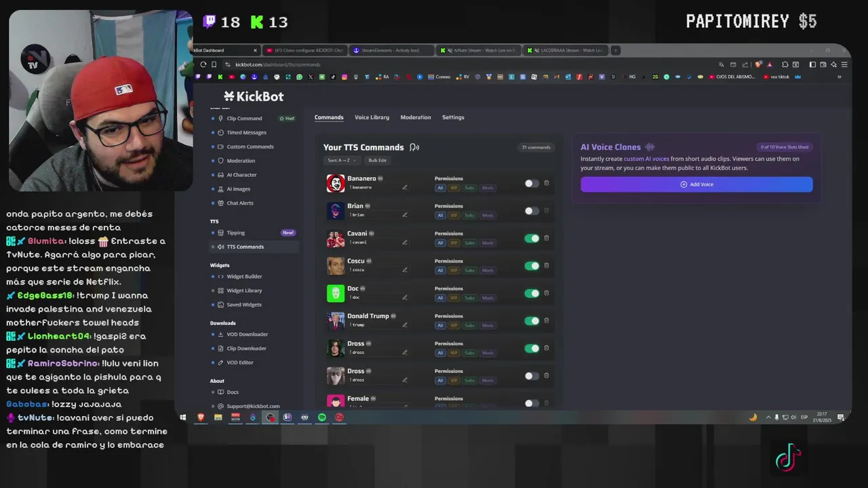Image resolution: width=868 pixels, height=488 pixels.
Task: Enable the Brian TTS command toggle
Action: tap(532, 211)
